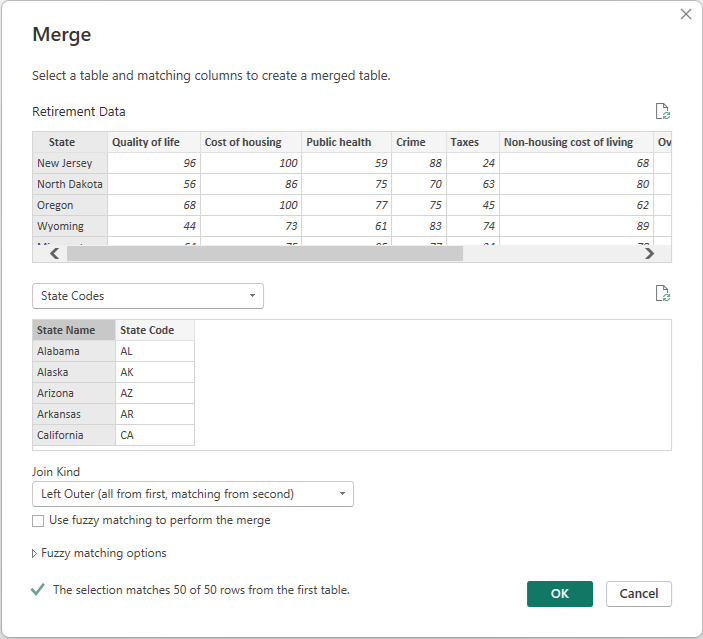Screen dimensions: 703x639
Task: Click the Oregon cell
Action: coord(70,205)
